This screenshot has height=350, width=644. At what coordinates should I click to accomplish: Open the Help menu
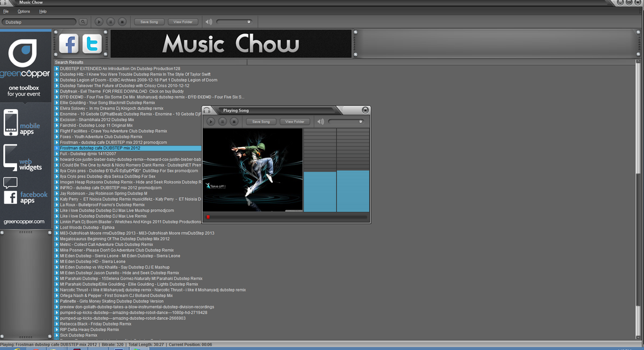point(43,11)
